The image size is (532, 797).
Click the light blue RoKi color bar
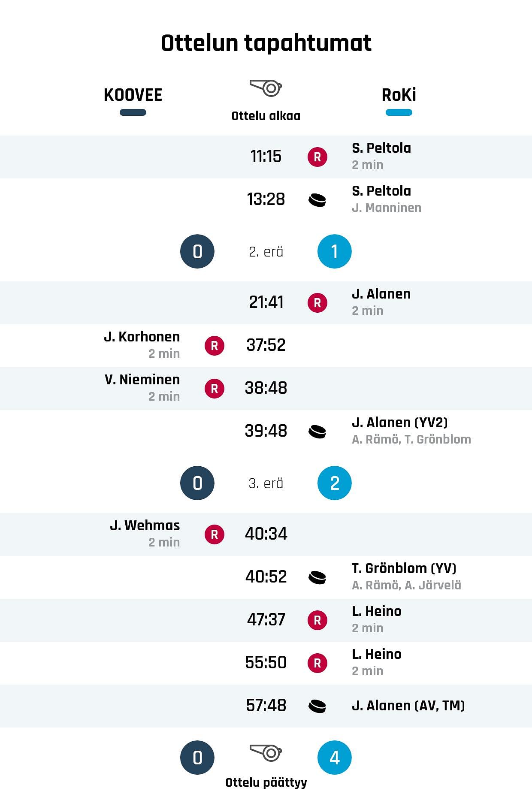point(399,112)
